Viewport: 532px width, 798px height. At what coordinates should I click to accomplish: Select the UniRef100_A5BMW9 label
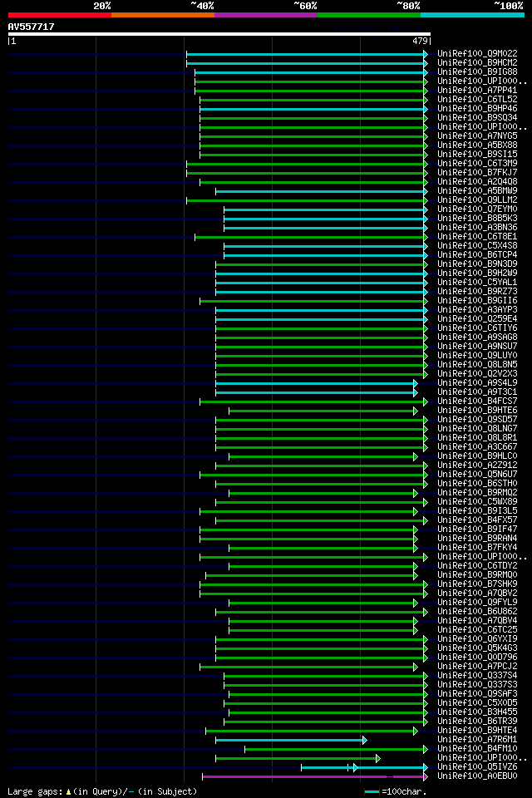pos(477,191)
